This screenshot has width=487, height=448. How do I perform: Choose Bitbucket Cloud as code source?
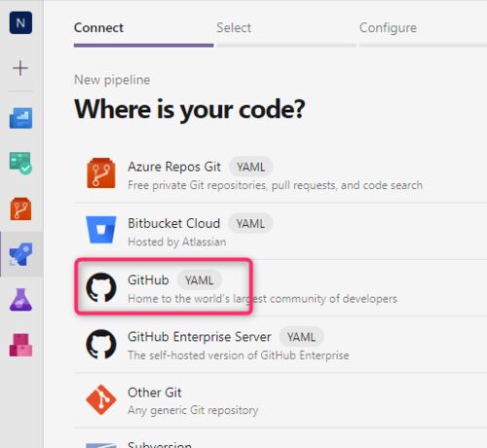click(281, 232)
